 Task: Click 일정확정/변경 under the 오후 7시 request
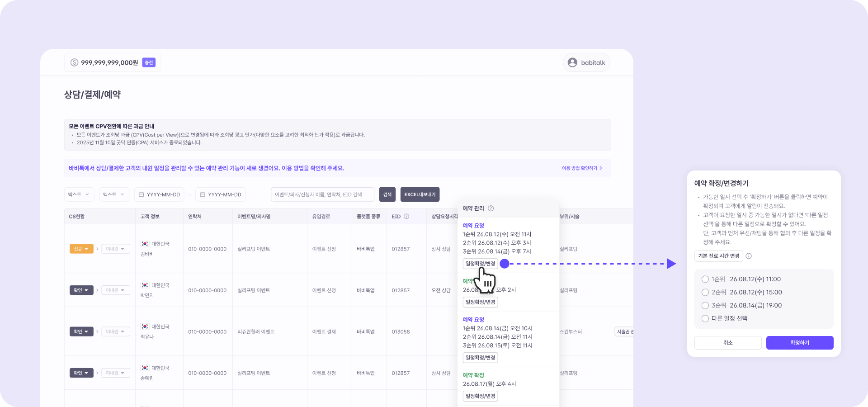click(481, 264)
